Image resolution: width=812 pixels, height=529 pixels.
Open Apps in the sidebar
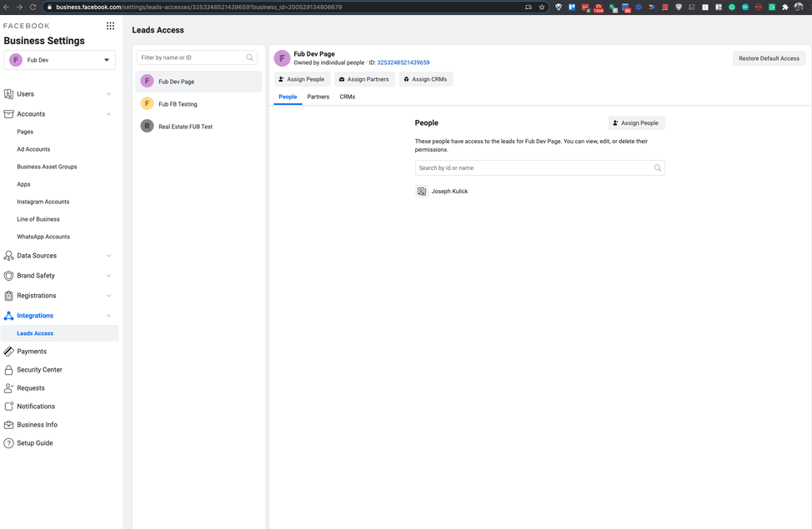pos(23,184)
